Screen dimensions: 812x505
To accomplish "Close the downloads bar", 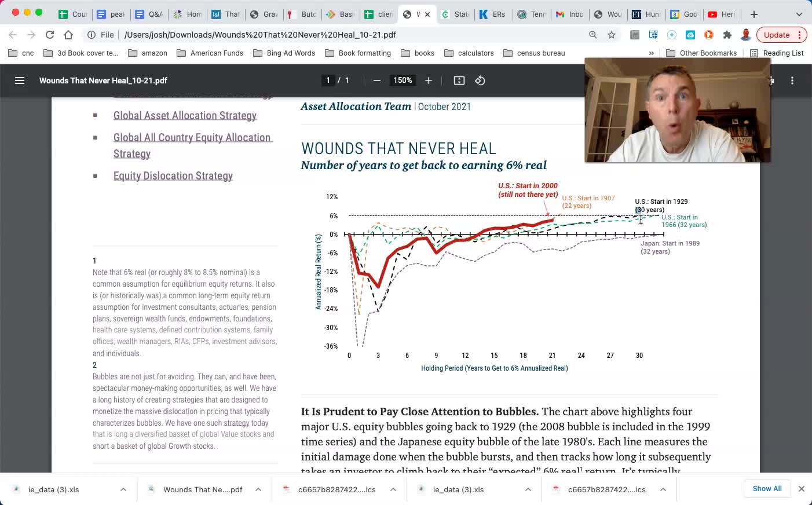I will [802, 489].
